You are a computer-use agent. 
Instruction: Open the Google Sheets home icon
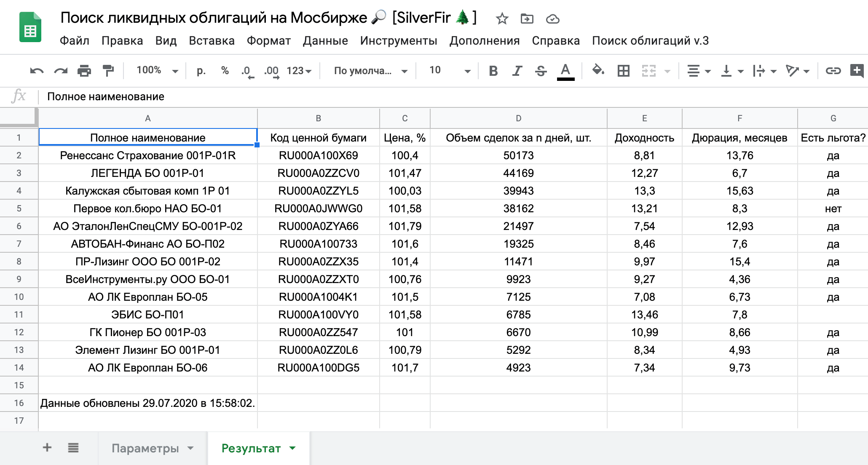click(x=30, y=28)
